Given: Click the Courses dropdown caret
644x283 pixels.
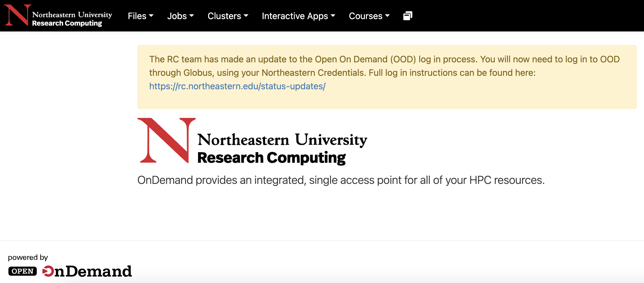Looking at the screenshot, I should [x=387, y=16].
